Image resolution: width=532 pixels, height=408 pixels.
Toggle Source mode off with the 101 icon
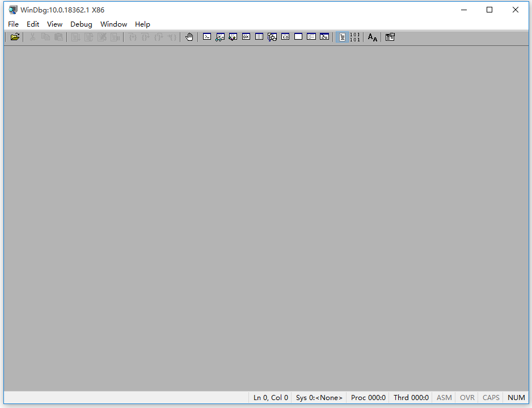pyautogui.click(x=355, y=37)
